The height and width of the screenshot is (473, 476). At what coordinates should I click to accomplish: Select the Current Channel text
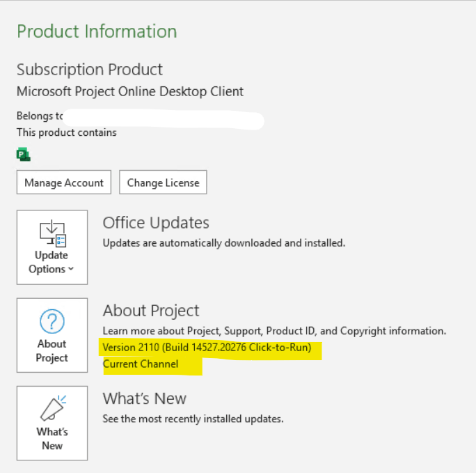141,364
